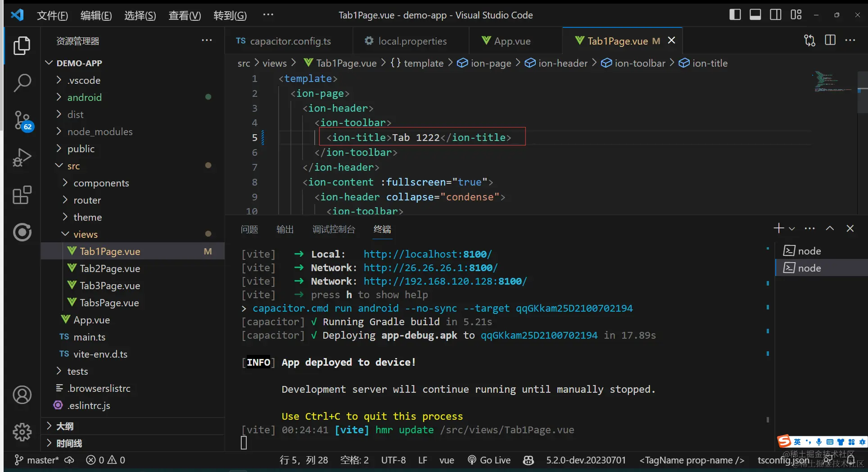
Task: Open the Manage settings gear
Action: (22, 432)
